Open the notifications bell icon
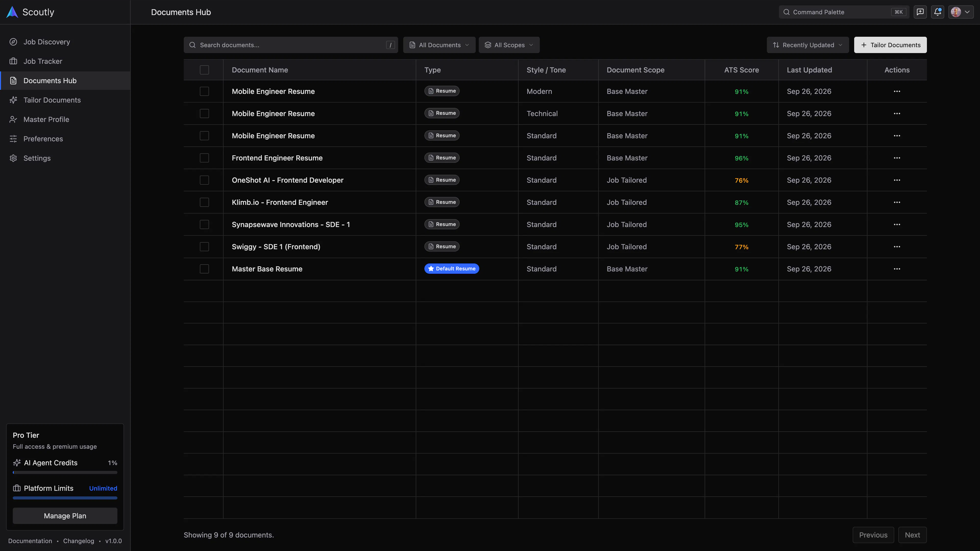980x551 pixels. pos(938,12)
